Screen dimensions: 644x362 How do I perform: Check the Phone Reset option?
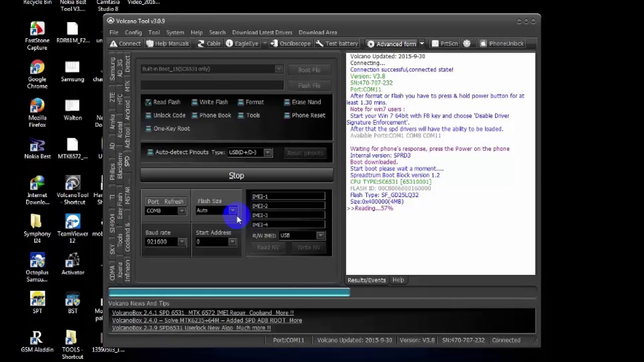(287, 115)
